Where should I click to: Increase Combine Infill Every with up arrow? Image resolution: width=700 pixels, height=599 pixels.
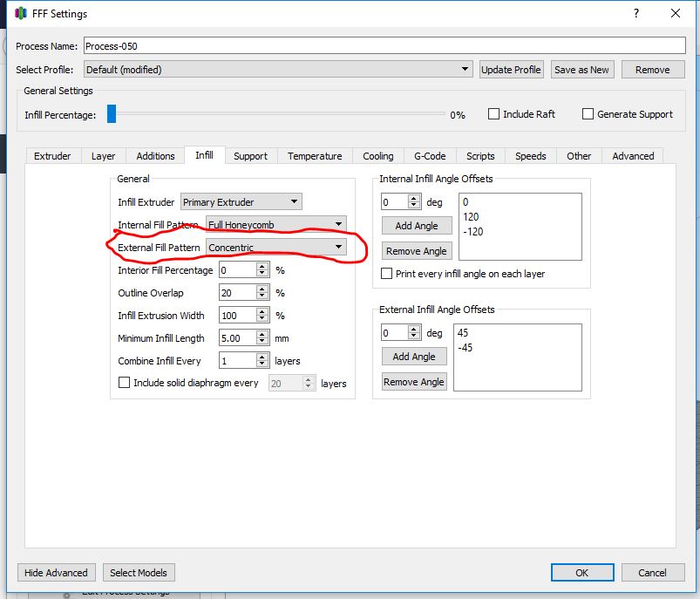[x=262, y=357]
